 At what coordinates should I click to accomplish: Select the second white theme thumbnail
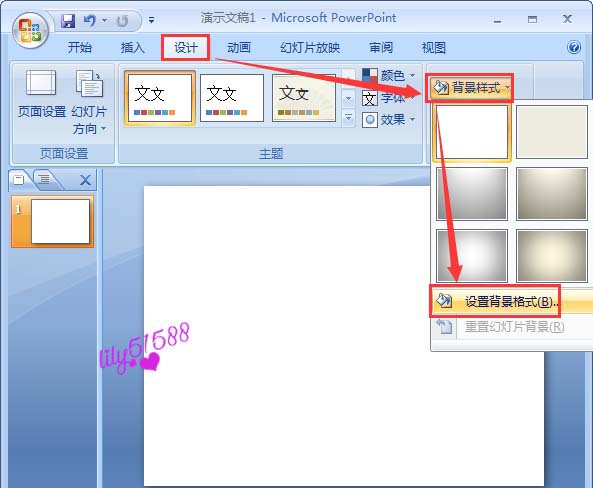[232, 98]
